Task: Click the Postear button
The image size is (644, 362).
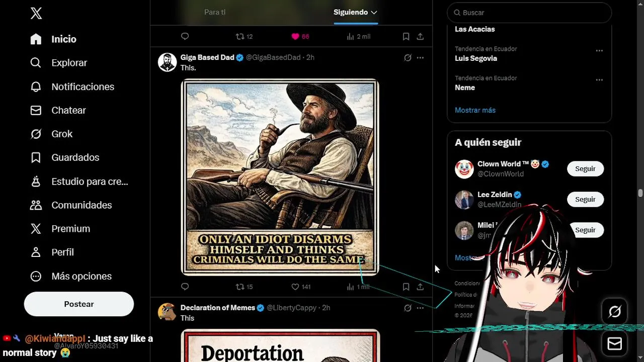Action: click(x=79, y=304)
